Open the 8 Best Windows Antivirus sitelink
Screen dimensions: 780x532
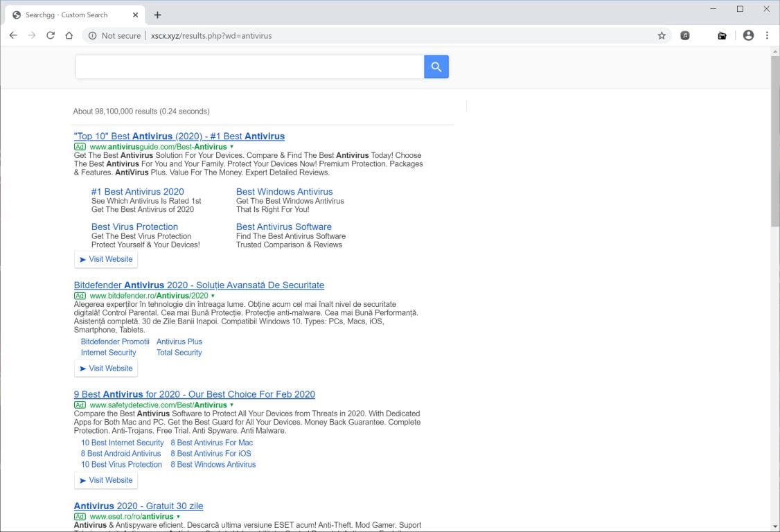(213, 465)
